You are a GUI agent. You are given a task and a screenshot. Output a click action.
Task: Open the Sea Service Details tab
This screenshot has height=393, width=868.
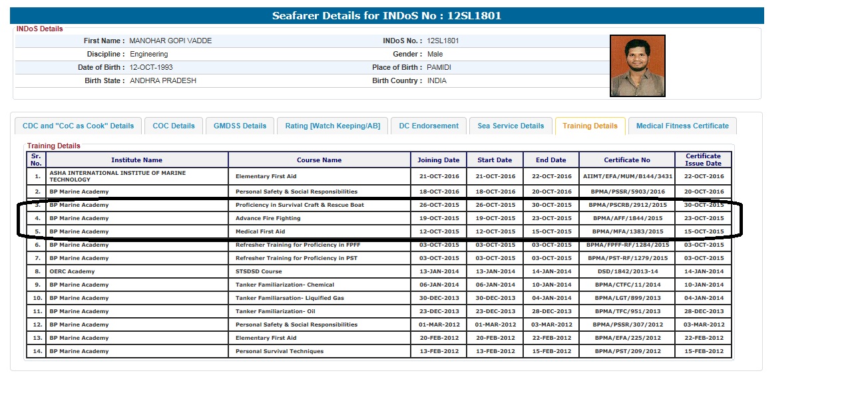tap(511, 126)
